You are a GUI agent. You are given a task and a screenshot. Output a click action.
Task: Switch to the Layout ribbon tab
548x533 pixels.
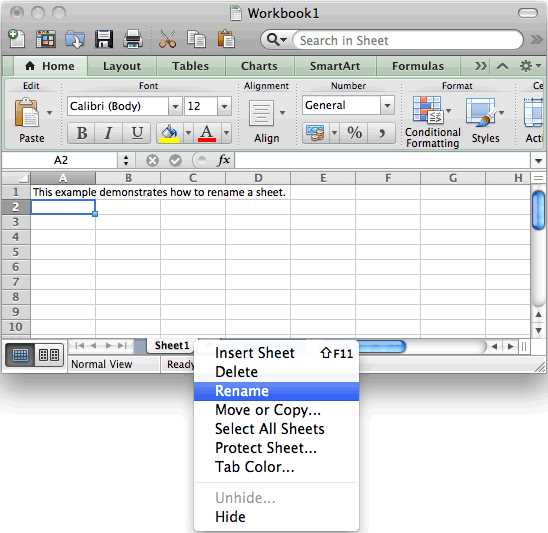coord(122,66)
